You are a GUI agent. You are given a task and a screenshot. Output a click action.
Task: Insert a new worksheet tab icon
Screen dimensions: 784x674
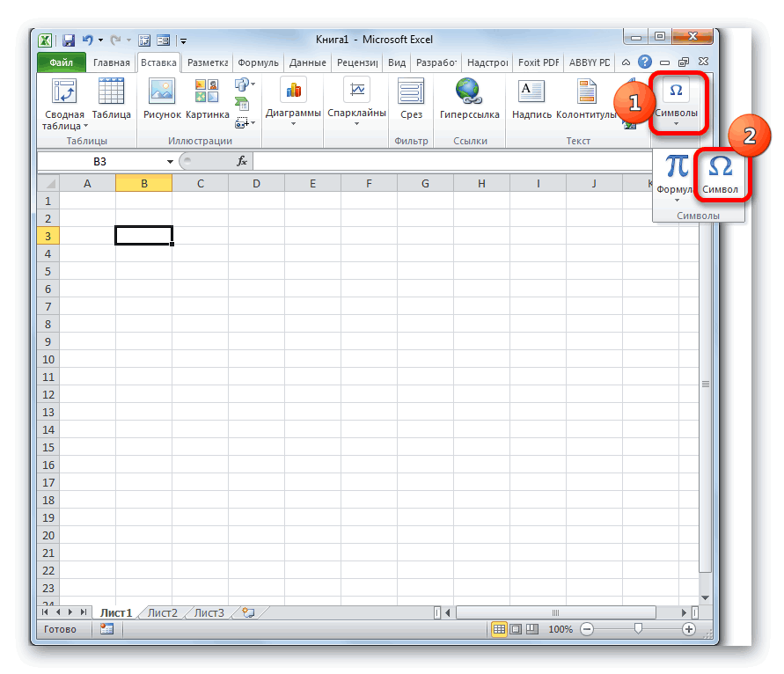click(x=248, y=612)
